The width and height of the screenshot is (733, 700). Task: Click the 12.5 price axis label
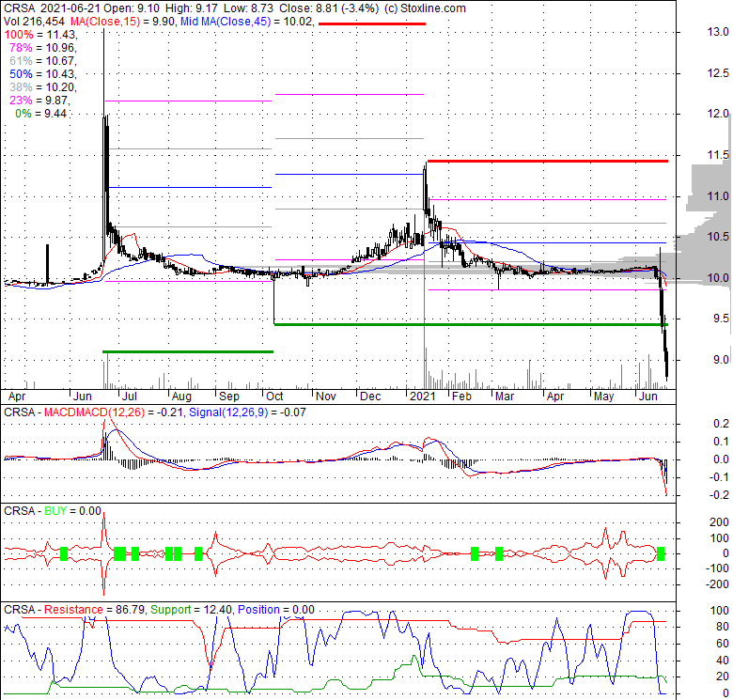click(x=718, y=73)
